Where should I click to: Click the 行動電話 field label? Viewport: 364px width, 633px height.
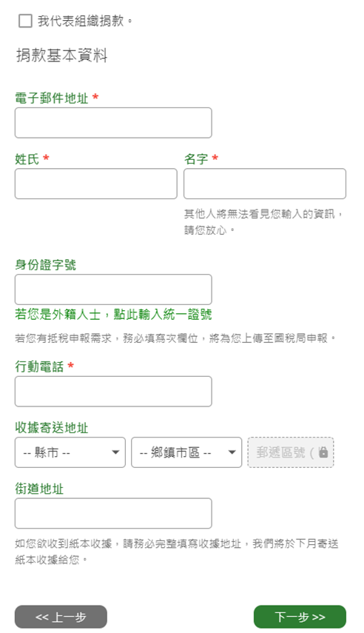click(x=39, y=366)
